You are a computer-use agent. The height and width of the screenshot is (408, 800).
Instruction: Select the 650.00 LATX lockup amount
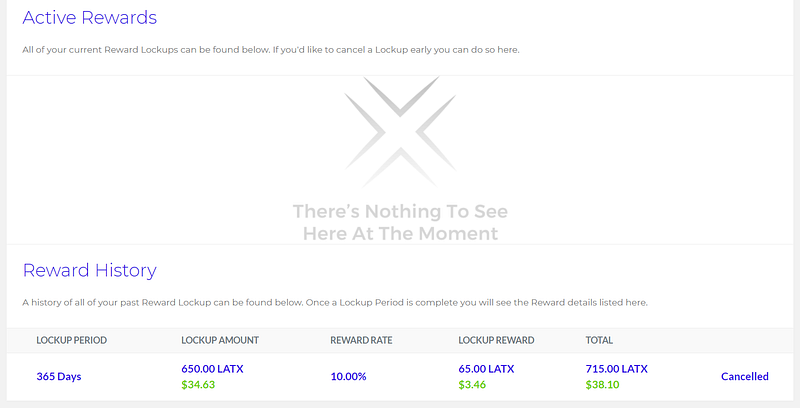[212, 369]
